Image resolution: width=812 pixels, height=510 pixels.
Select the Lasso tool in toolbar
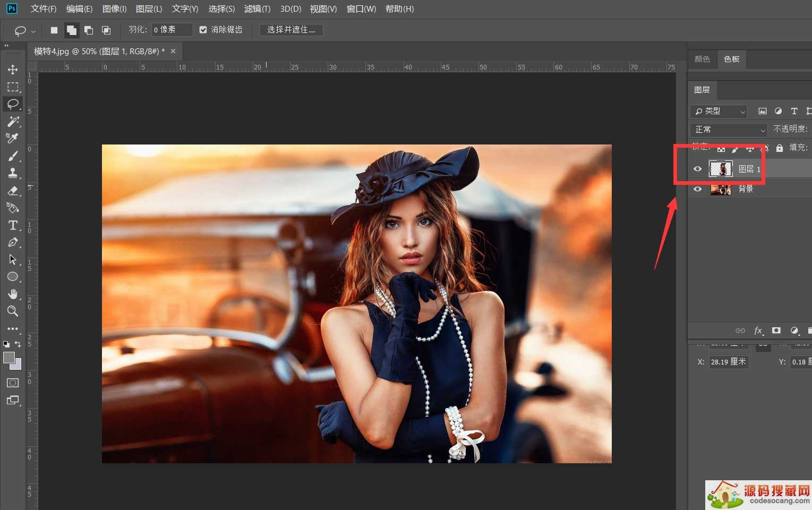pyautogui.click(x=13, y=104)
